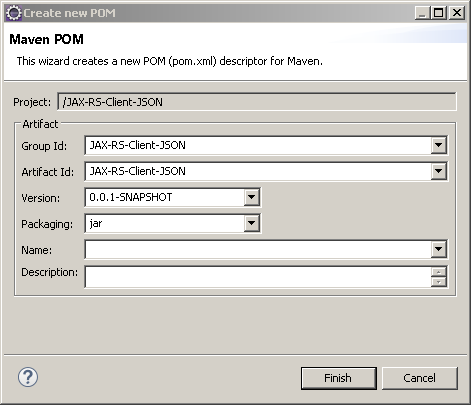This screenshot has width=471, height=405.
Task: Click the 'Description:' label
Action: point(49,272)
